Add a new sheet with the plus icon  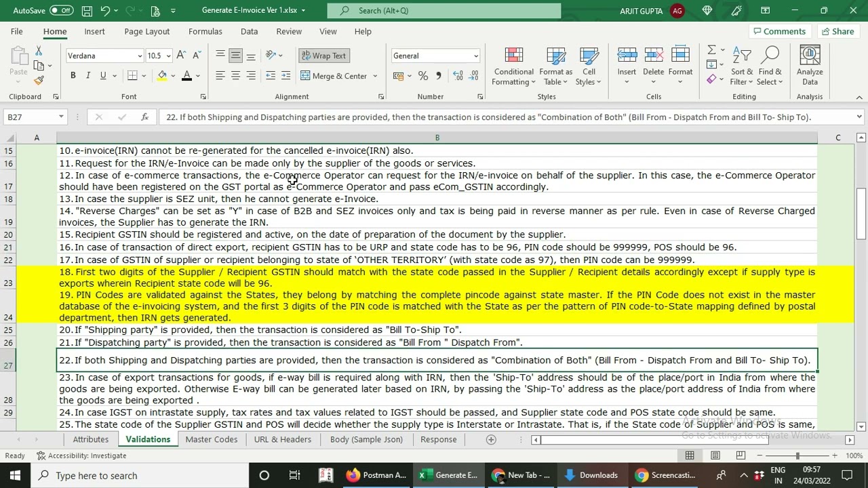[491, 439]
